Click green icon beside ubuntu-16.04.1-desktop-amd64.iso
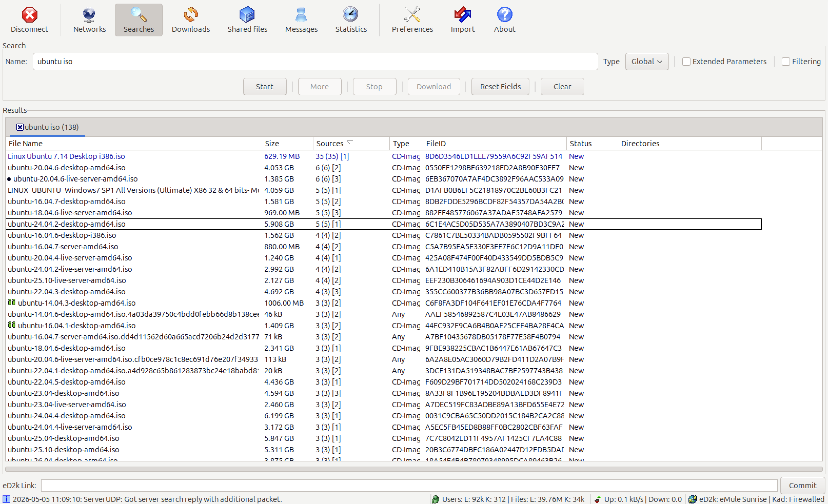 12,325
